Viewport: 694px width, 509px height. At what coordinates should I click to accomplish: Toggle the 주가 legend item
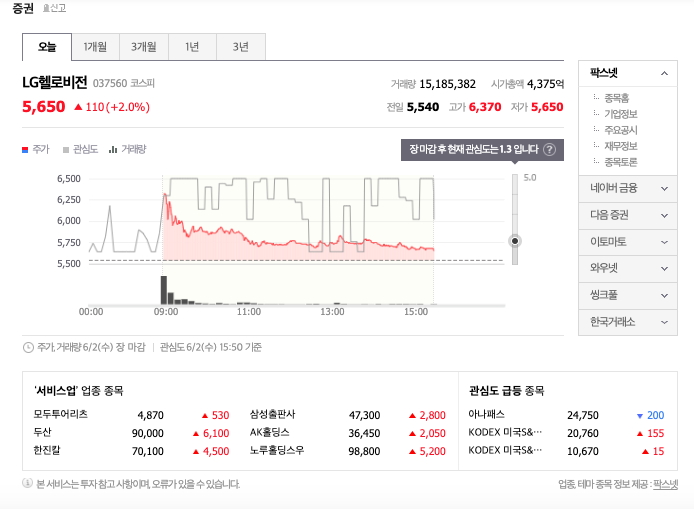[x=36, y=150]
